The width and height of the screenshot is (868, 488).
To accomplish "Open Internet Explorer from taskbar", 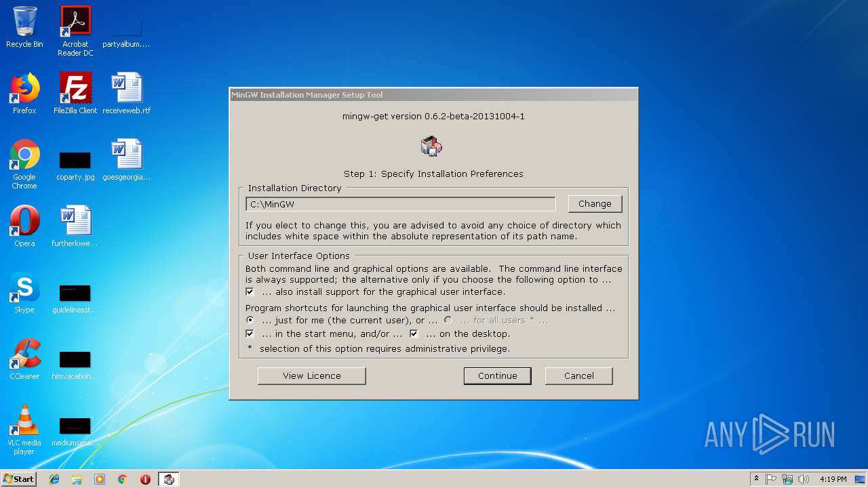I will click(54, 479).
